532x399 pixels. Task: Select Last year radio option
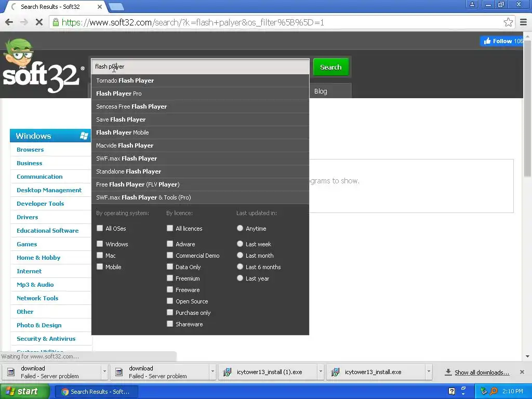[x=240, y=278]
